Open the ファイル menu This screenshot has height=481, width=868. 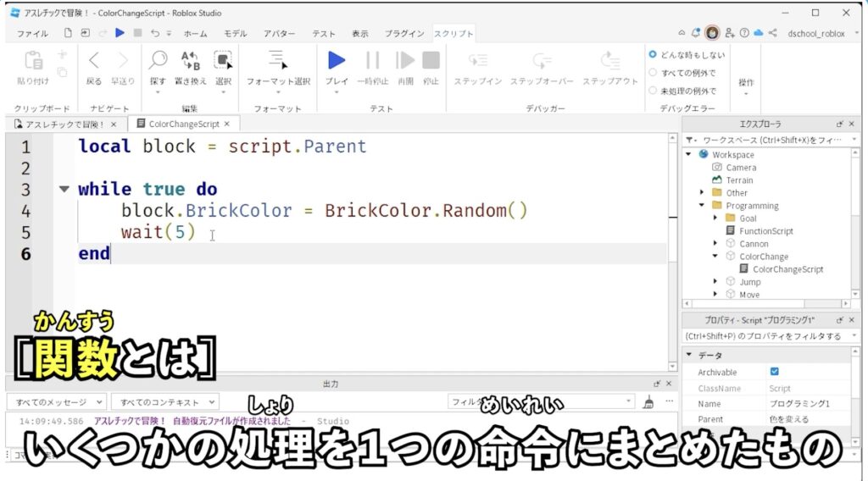[x=32, y=34]
